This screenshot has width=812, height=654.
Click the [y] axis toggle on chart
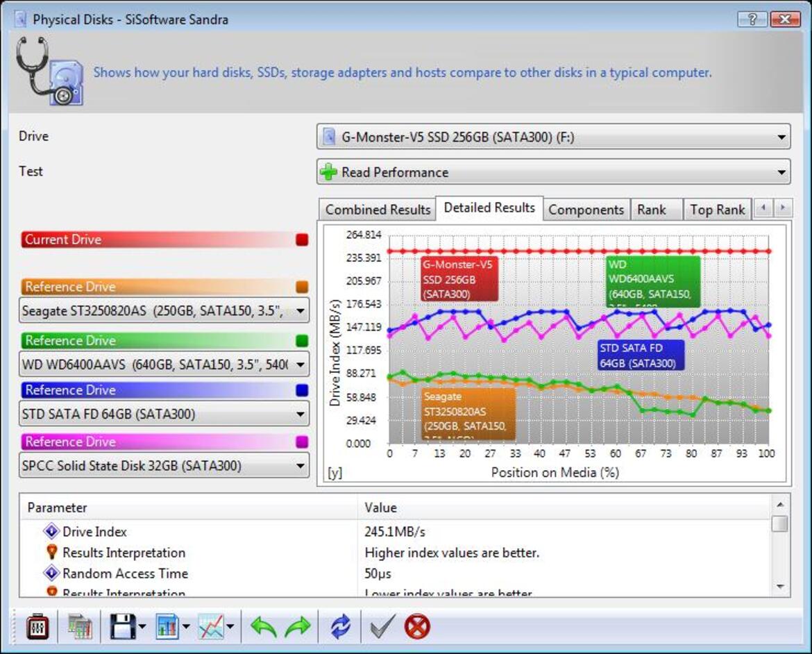coord(335,473)
